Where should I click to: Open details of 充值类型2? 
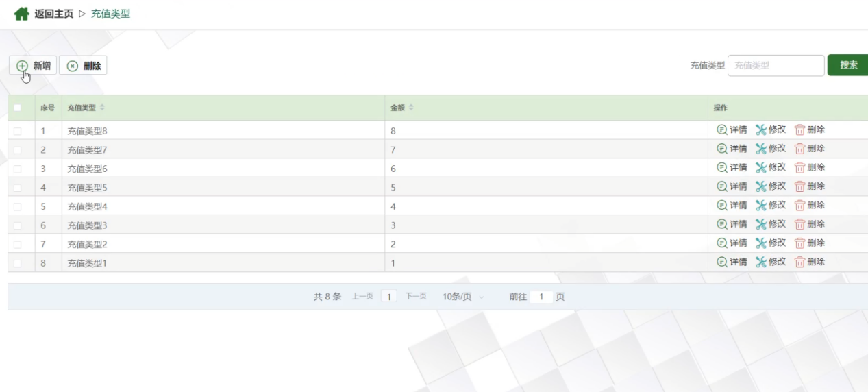click(732, 243)
